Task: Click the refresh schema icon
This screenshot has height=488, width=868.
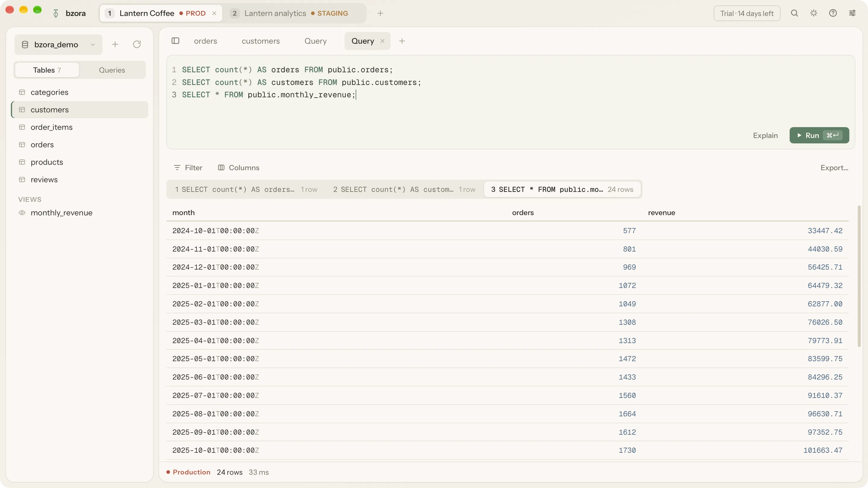Action: coord(137,44)
